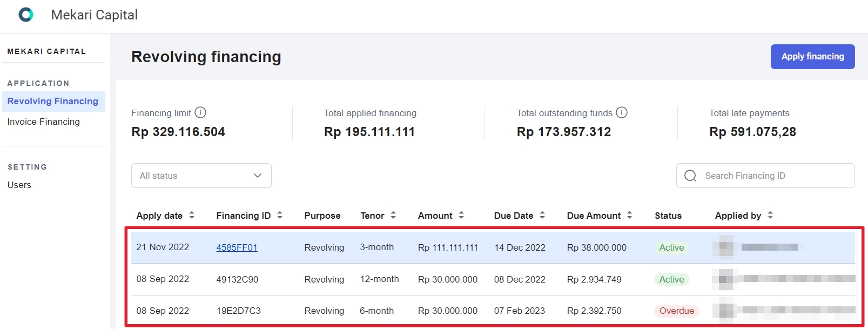Click the search magnifier icon
The height and width of the screenshot is (329, 868).
pyautogui.click(x=690, y=176)
